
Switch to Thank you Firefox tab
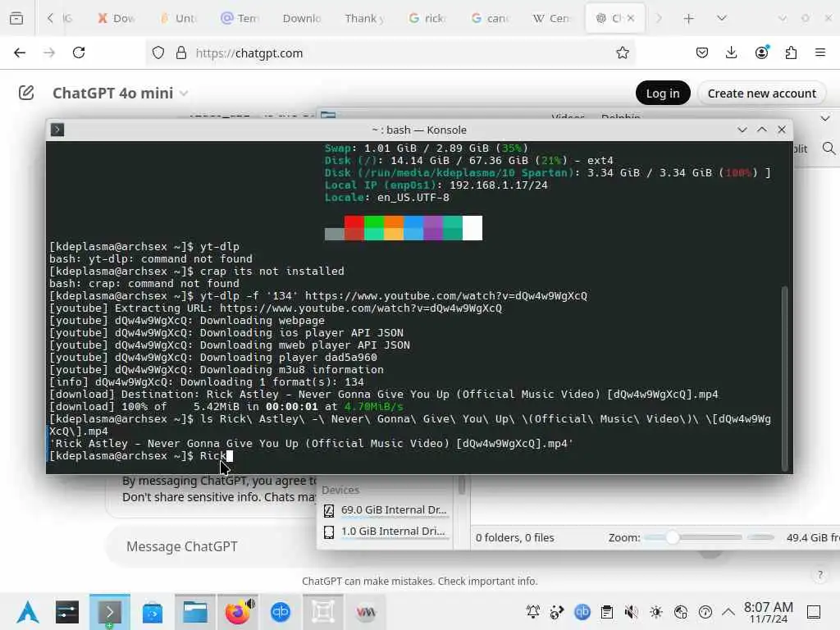(x=364, y=18)
